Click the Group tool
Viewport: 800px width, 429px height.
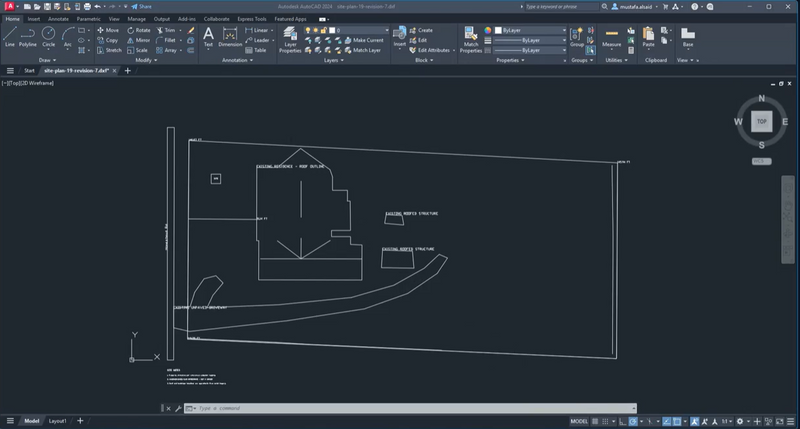[x=577, y=37]
